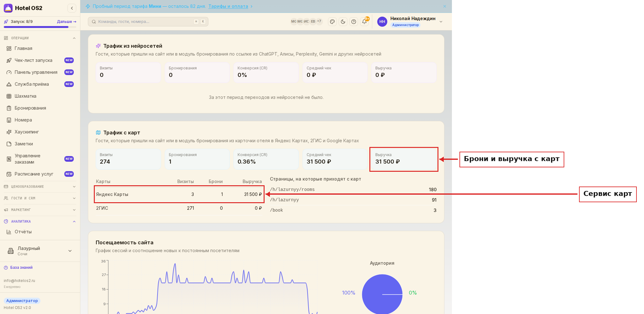Open the Николай Надеждин user menu
Viewport: 644px width, 314px height.
[x=410, y=22]
